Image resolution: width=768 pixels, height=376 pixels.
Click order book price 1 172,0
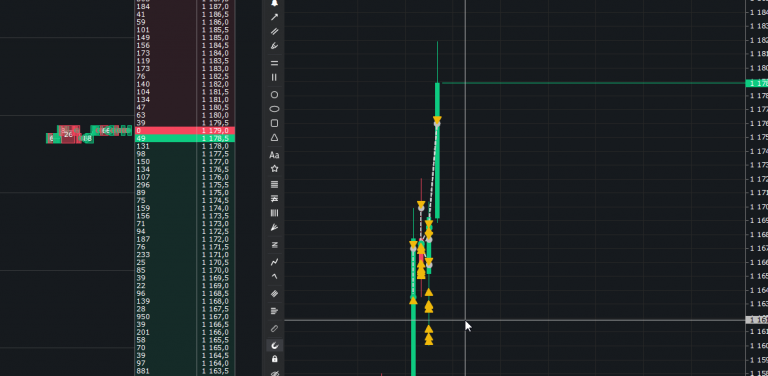215,239
